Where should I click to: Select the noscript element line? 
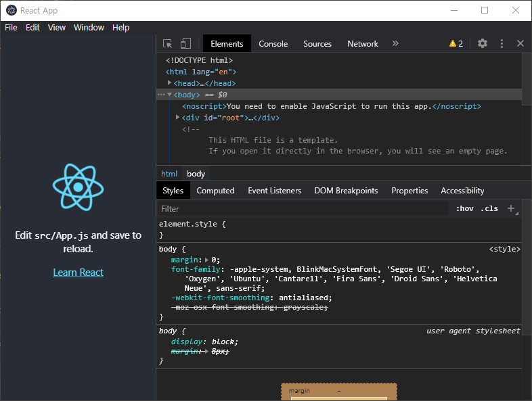[332, 106]
